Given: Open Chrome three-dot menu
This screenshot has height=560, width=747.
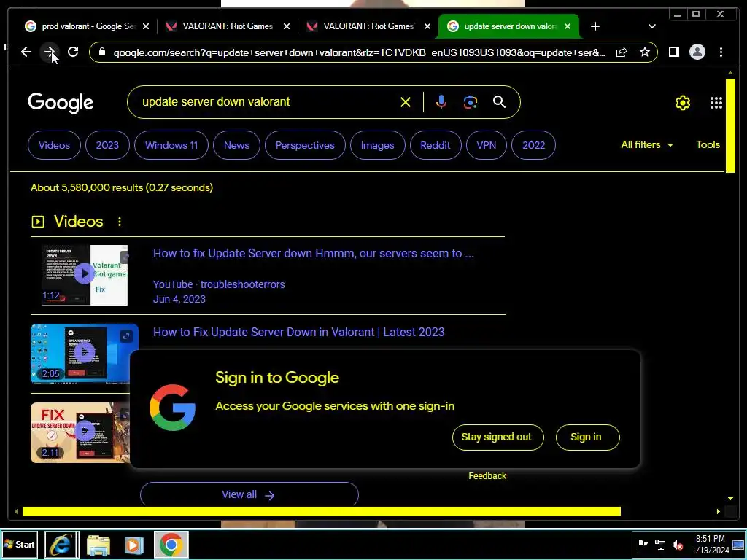Looking at the screenshot, I should tap(721, 52).
